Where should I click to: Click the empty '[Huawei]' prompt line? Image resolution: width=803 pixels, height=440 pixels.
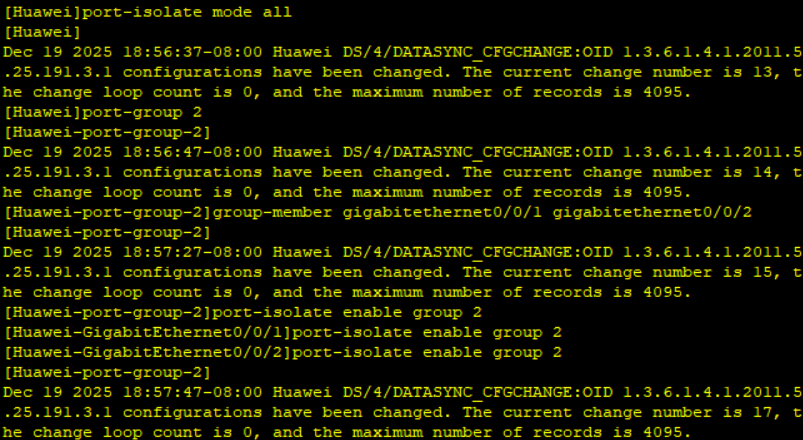[43, 32]
